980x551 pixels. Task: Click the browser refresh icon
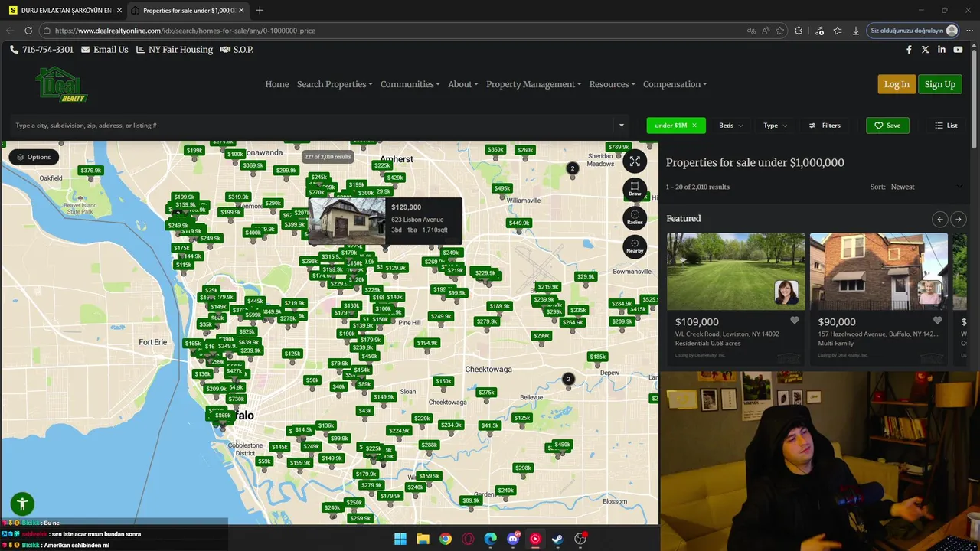click(28, 31)
